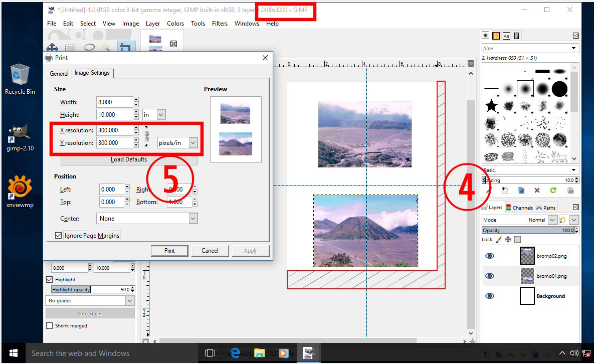Toggle the Highlight checkbox in tool options
The image size is (594, 364).
point(49,280)
